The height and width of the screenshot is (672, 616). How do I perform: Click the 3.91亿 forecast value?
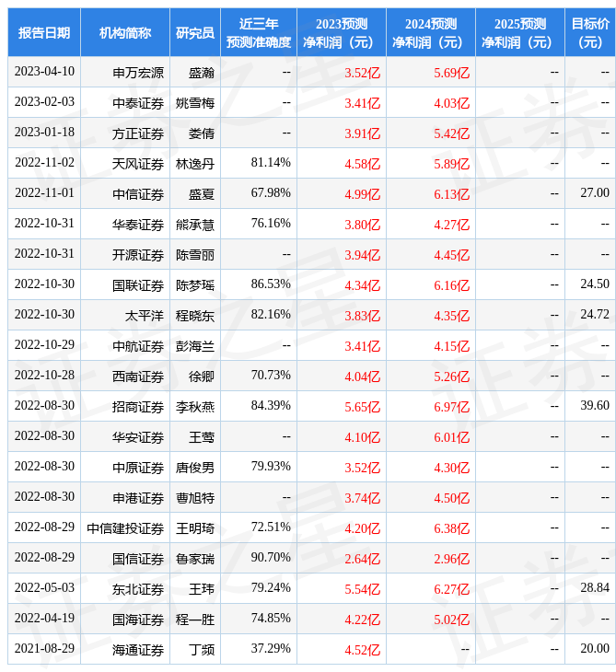tap(362, 133)
